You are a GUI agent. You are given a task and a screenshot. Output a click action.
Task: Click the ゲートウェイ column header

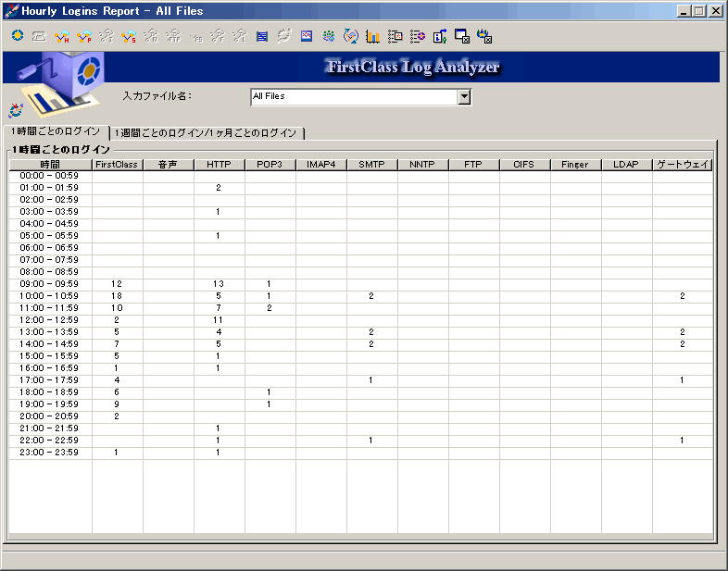682,165
